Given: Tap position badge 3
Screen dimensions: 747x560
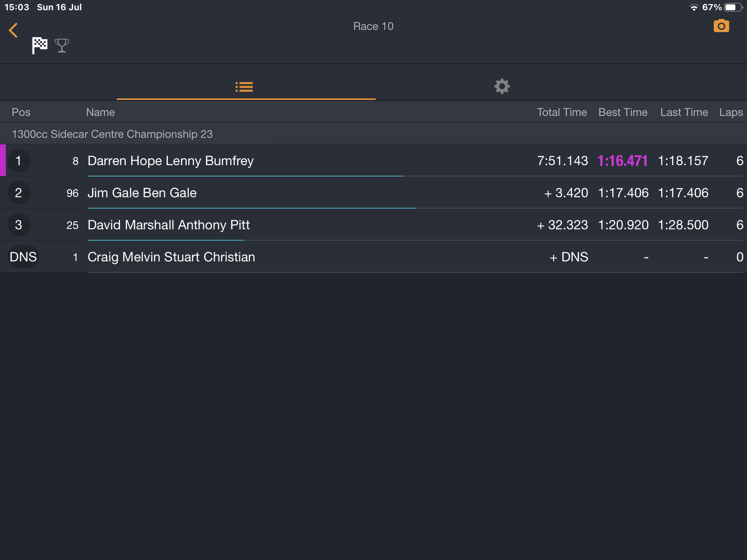Looking at the screenshot, I should pos(19,225).
